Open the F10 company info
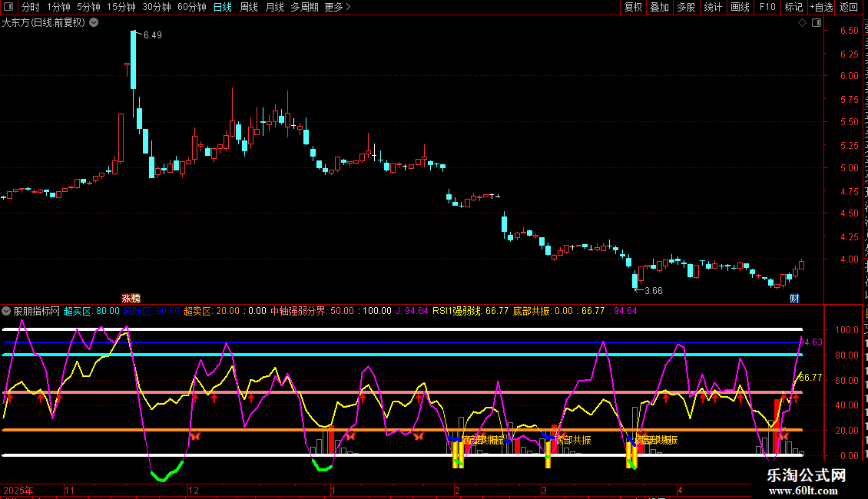The width and height of the screenshot is (868, 499). pos(767,7)
